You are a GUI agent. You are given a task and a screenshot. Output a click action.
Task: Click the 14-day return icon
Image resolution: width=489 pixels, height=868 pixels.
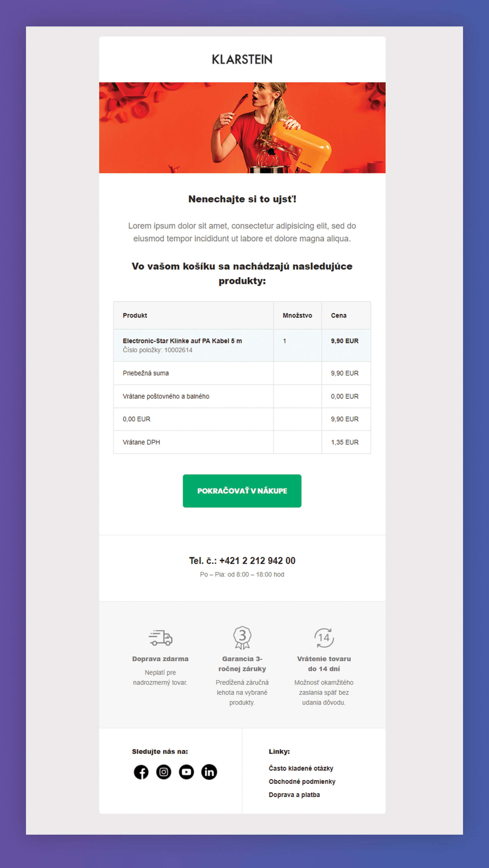324,638
